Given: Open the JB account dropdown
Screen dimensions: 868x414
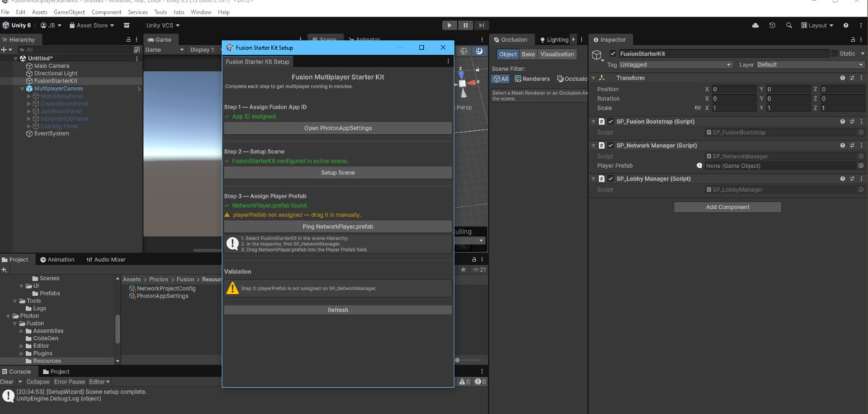Looking at the screenshot, I should (x=50, y=25).
